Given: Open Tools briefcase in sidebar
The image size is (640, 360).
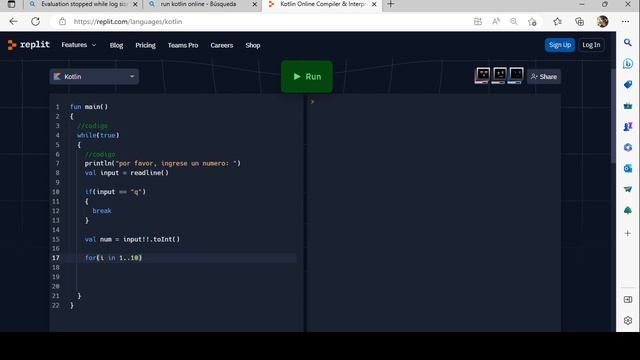Looking at the screenshot, I should click(x=628, y=106).
